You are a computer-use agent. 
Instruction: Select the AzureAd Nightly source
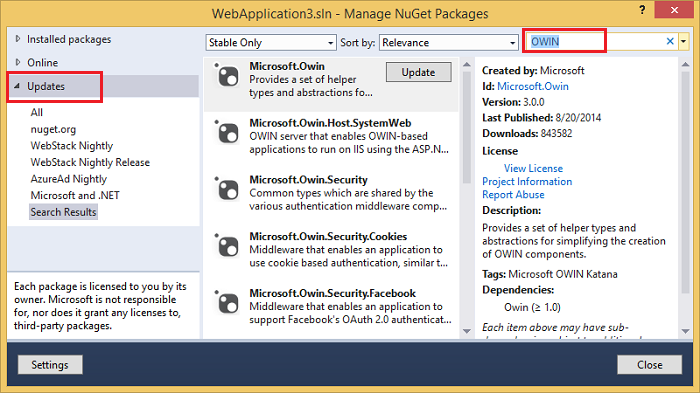pyautogui.click(x=68, y=179)
